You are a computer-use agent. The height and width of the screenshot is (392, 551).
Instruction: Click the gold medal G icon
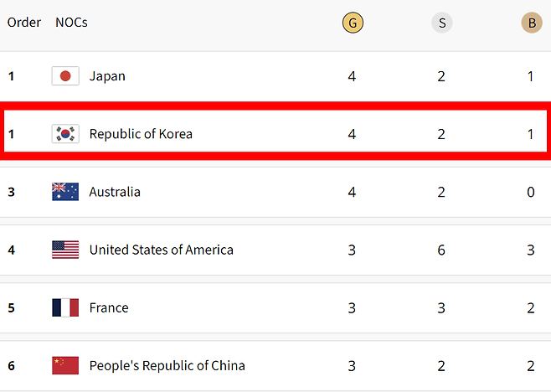pyautogui.click(x=353, y=23)
